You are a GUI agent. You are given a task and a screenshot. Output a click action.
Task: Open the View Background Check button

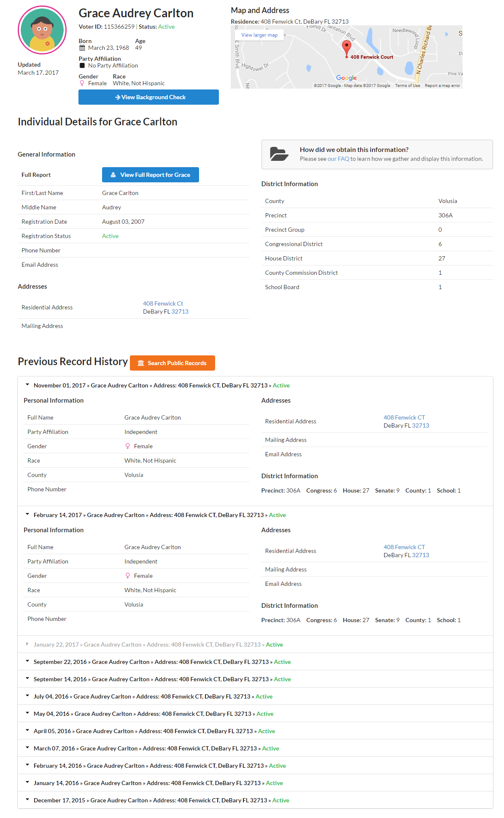coord(148,97)
